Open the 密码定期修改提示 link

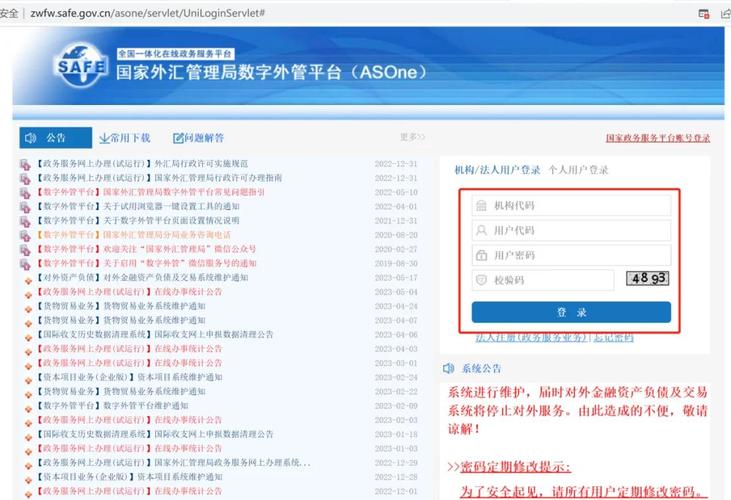click(x=515, y=467)
